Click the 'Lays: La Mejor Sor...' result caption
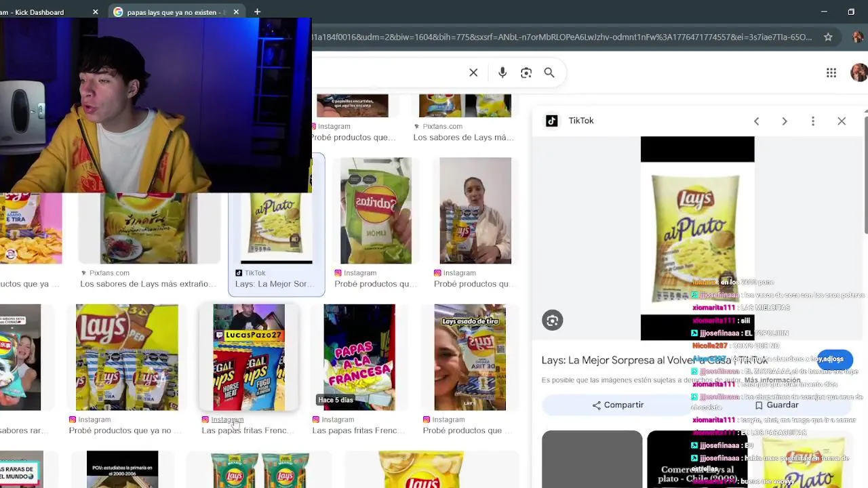The image size is (868, 488). click(x=275, y=284)
